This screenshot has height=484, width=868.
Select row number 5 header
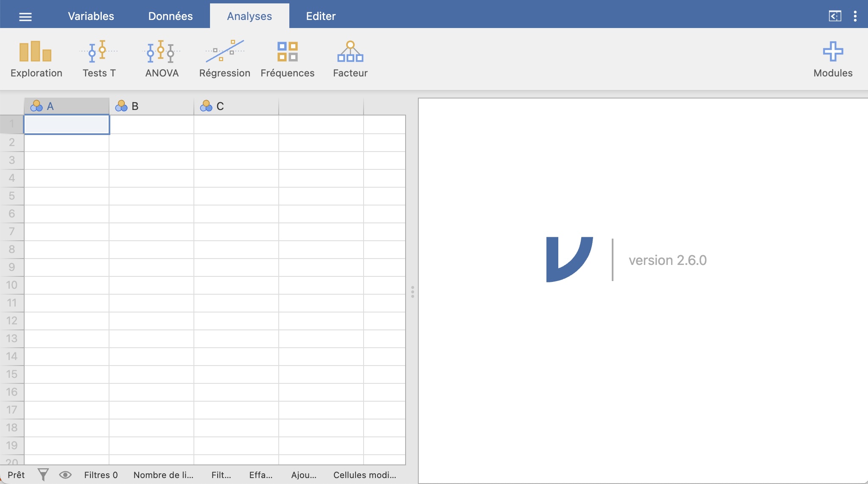pyautogui.click(x=12, y=196)
